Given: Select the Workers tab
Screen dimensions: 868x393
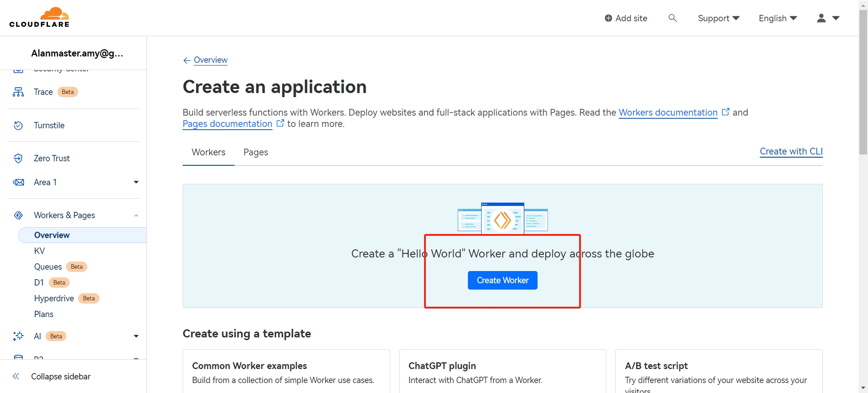Looking at the screenshot, I should (208, 152).
